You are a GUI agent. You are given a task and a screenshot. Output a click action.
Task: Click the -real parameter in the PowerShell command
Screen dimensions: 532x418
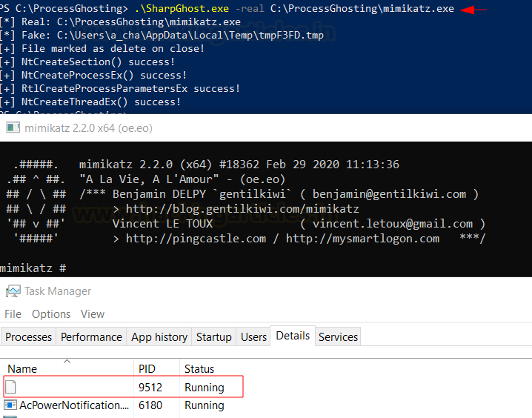click(x=250, y=8)
